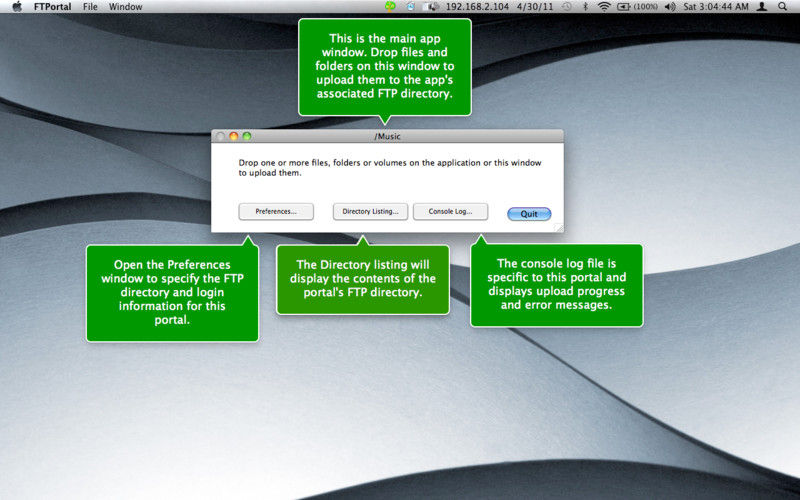Click the blue clock menu bar icon

pos(411,7)
